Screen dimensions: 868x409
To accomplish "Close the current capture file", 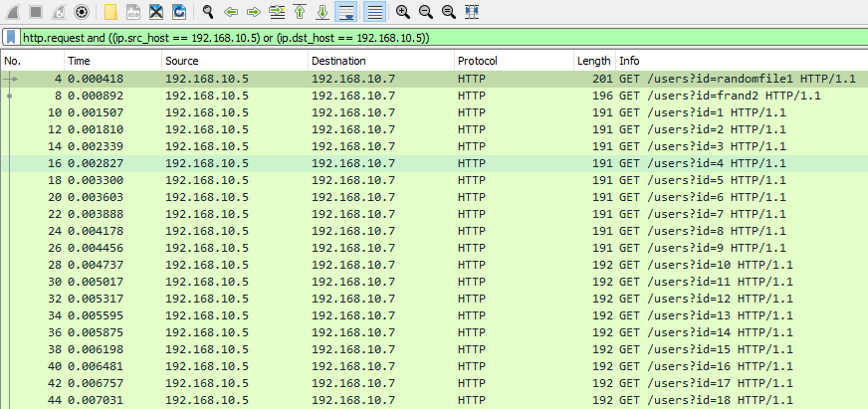I will [156, 12].
